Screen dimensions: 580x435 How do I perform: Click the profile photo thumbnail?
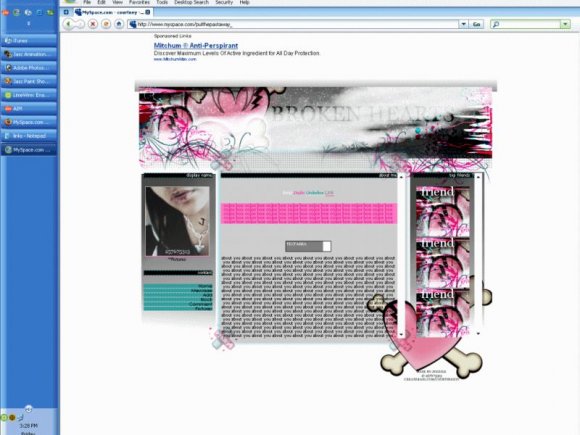point(177,221)
